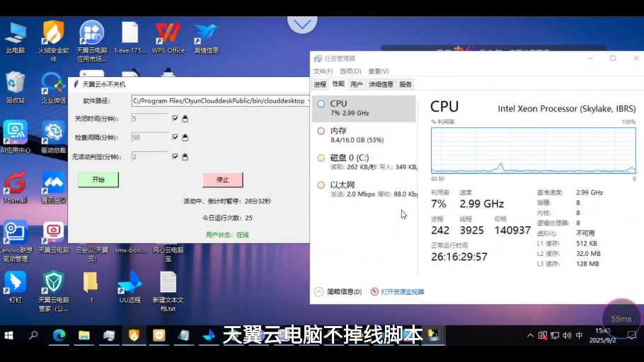This screenshot has height=362, width=644.
Task: Click uptime value 26:16:29:57
Action: (x=459, y=257)
